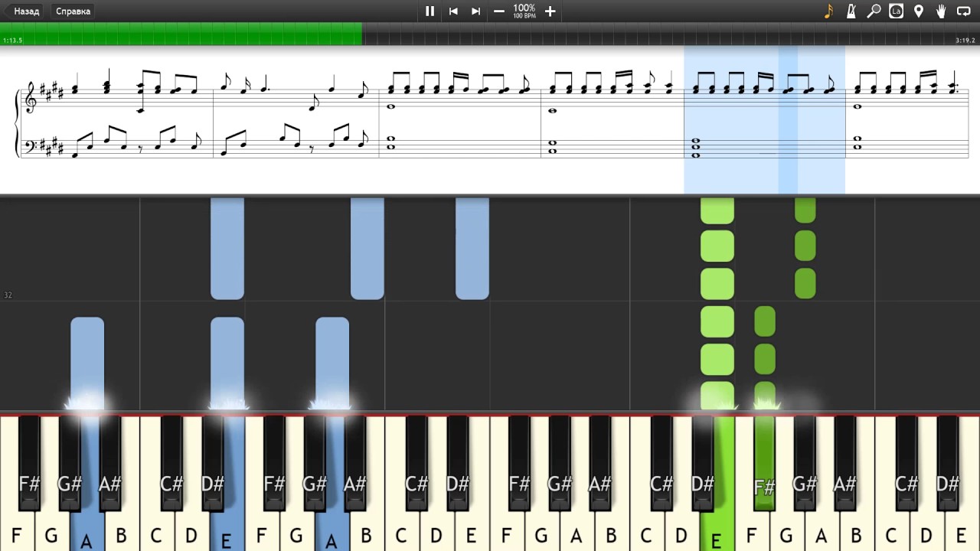
Task: Click the elapsed time 1:13.5 label
Action: click(13, 40)
